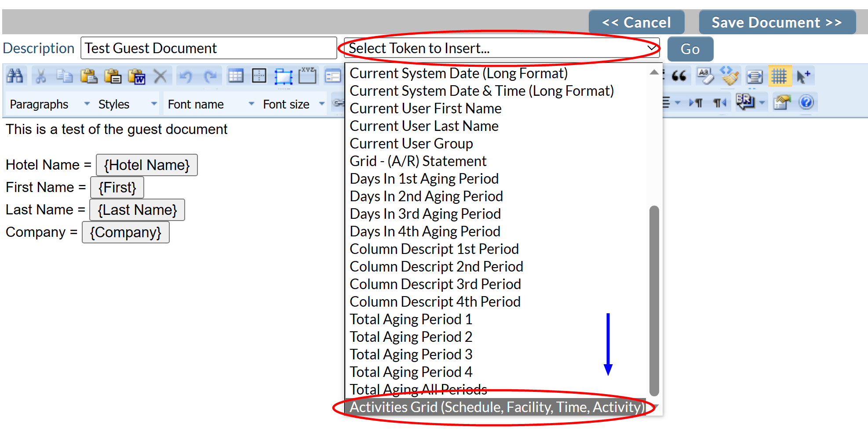Choose Current System Date (Long Format)
Screen dimensions: 868x431
[496, 73]
